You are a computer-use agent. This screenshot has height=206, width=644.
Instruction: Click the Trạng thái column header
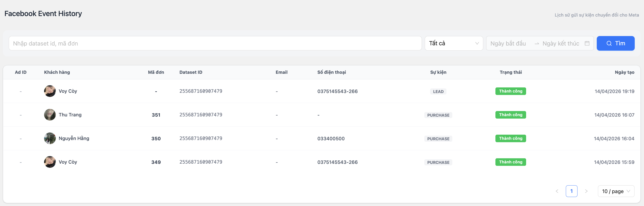point(511,72)
